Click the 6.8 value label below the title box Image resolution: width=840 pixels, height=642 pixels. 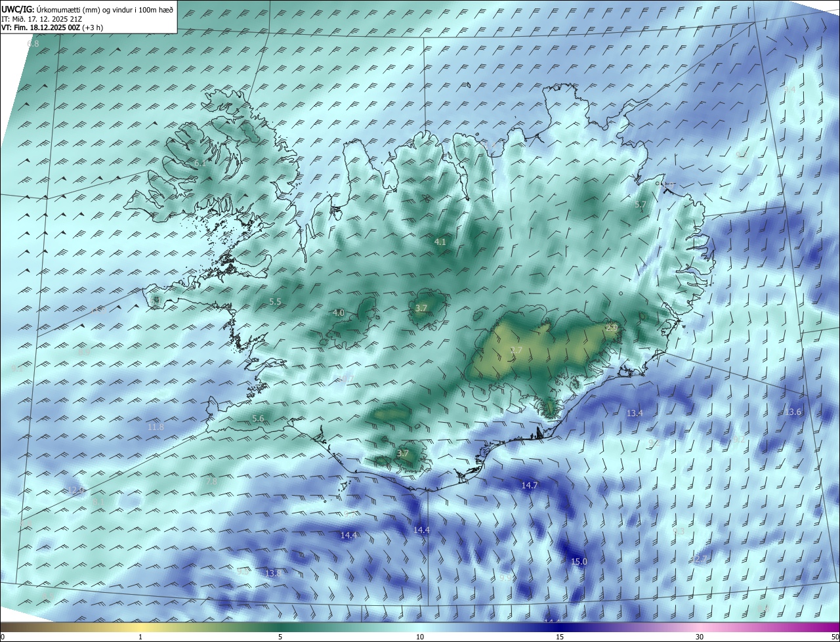pos(33,43)
